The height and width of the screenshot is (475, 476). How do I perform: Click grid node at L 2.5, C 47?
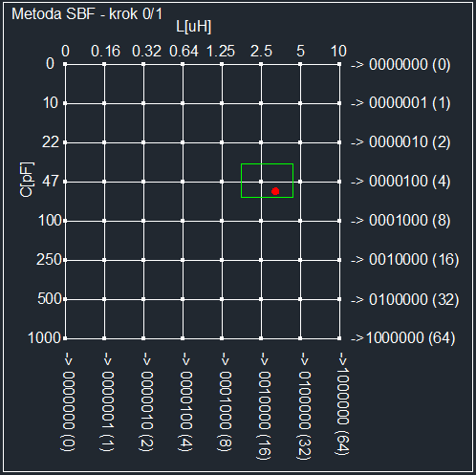(261, 182)
